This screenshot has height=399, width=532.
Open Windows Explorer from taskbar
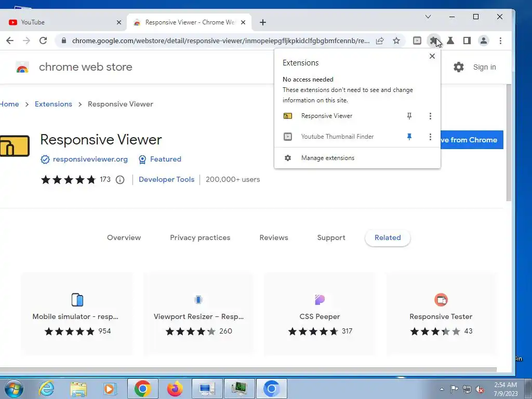click(x=78, y=389)
